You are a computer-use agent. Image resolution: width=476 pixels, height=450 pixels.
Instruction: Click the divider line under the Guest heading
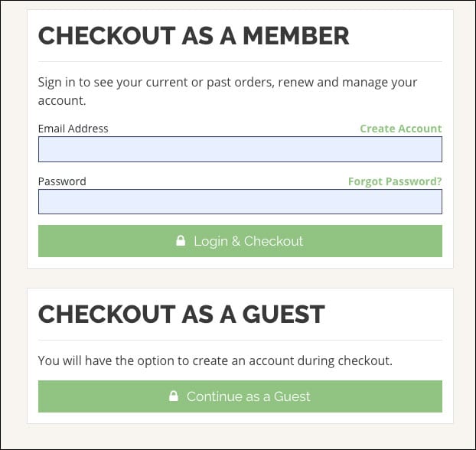[240, 340]
